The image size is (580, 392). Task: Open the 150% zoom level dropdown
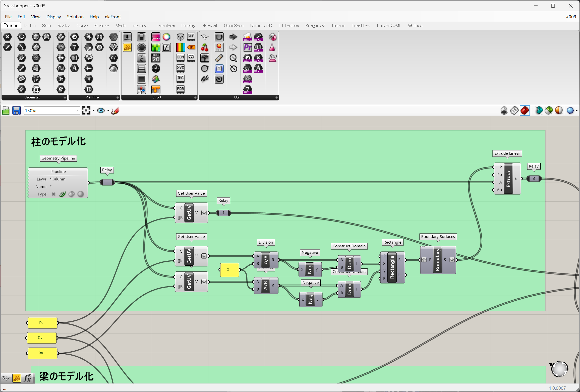click(77, 111)
